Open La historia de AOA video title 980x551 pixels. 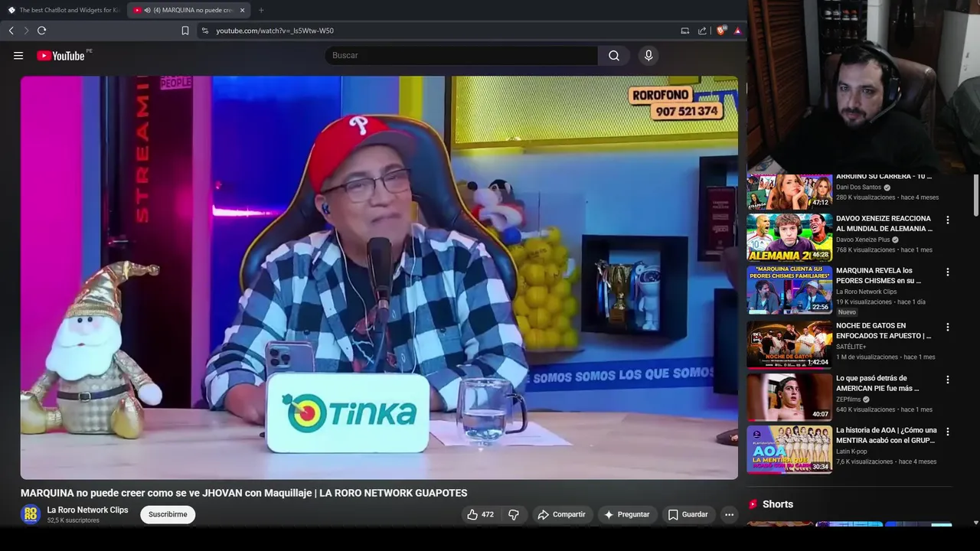coord(887,435)
